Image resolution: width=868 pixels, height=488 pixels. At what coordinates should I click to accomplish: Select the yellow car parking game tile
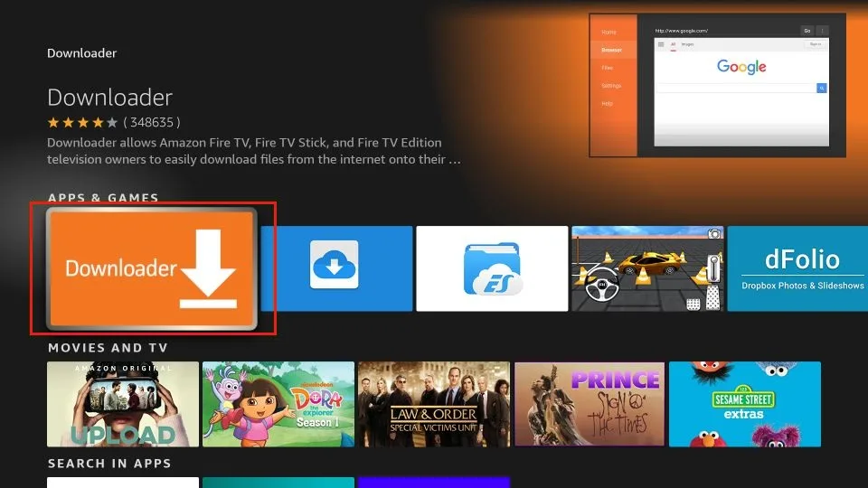(647, 268)
